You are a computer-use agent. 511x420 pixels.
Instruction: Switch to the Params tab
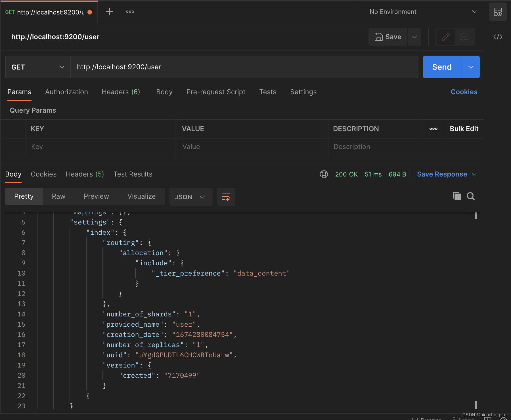19,92
